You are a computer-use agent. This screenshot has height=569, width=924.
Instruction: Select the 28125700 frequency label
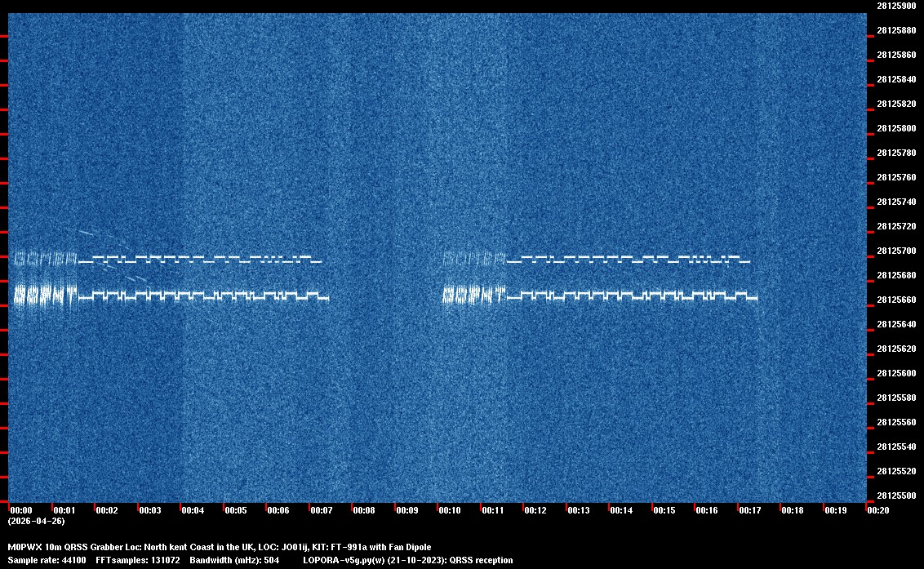pos(896,251)
